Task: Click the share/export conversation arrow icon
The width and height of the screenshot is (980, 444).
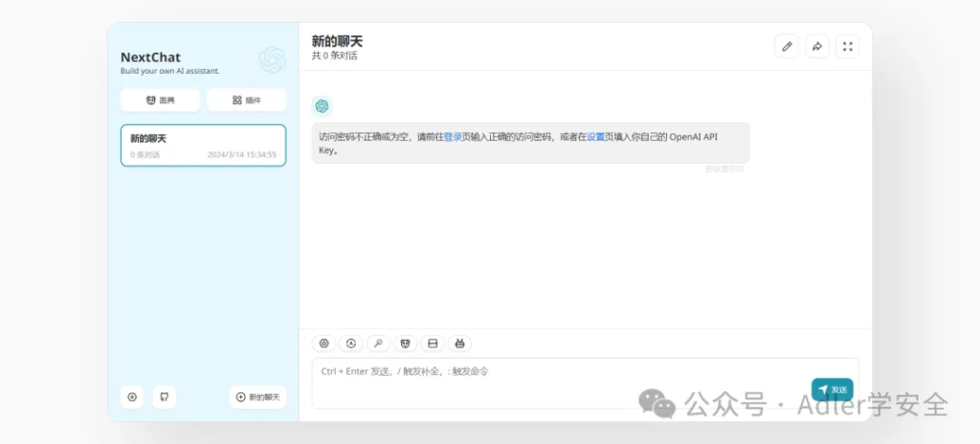Action: 817,46
